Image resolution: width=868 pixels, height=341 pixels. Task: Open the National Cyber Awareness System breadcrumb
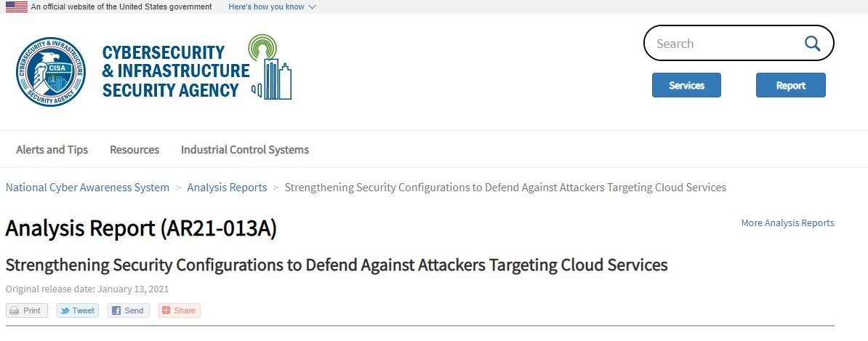pos(87,187)
